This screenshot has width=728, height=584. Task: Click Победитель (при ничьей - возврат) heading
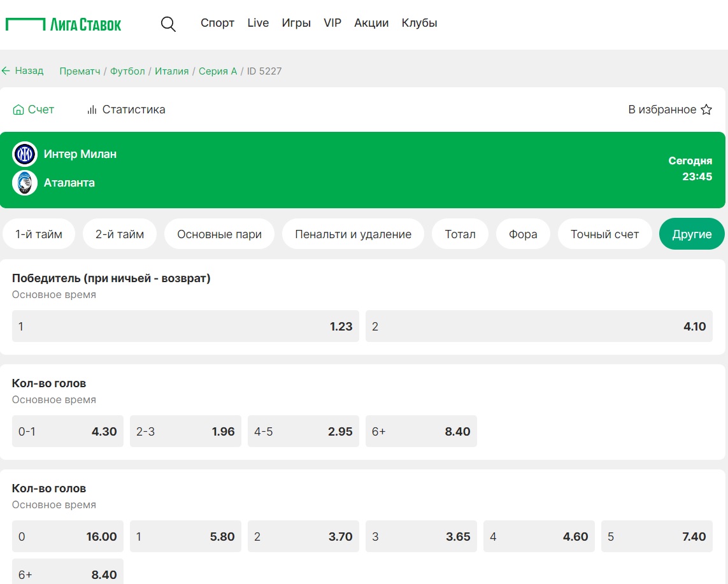111,278
